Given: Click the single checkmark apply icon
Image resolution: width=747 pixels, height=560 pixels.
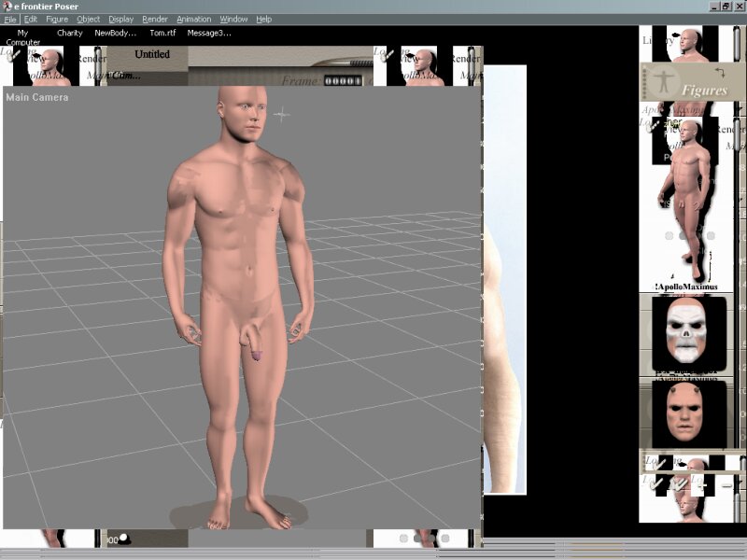Looking at the screenshot, I should [x=656, y=484].
